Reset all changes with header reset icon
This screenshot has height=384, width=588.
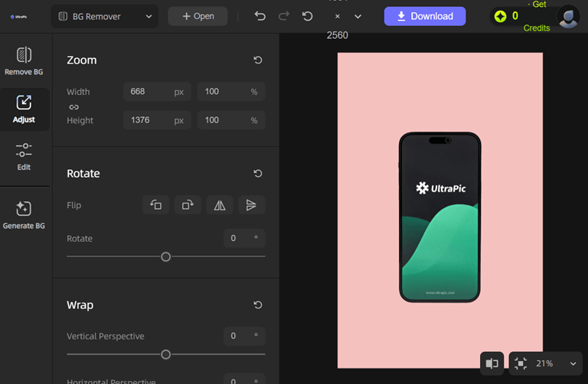click(x=308, y=16)
